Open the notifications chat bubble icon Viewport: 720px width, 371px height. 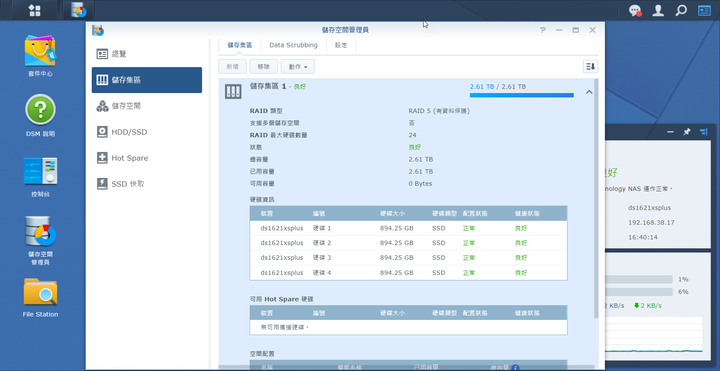click(x=635, y=11)
